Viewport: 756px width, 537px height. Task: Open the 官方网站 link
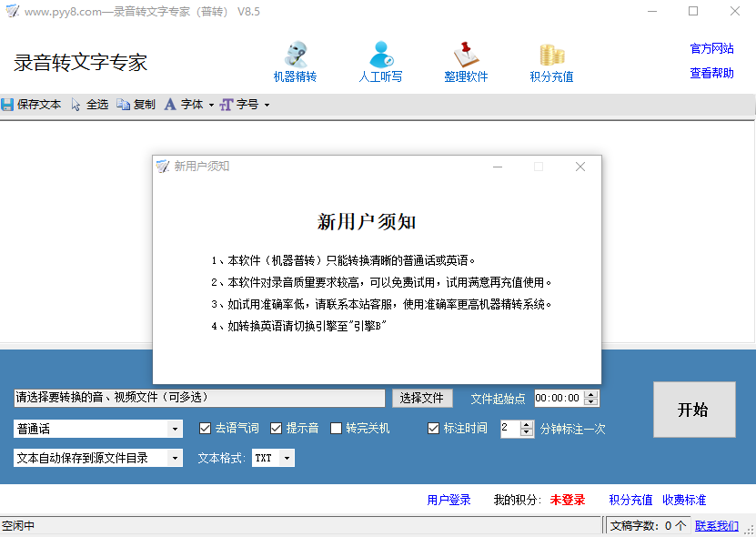(x=711, y=48)
